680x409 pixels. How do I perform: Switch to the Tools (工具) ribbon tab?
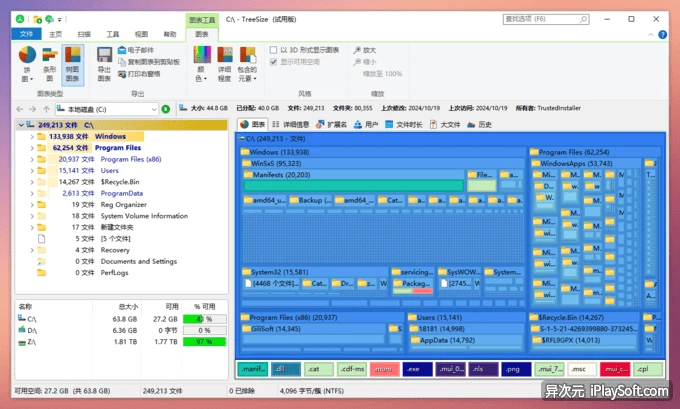point(113,34)
